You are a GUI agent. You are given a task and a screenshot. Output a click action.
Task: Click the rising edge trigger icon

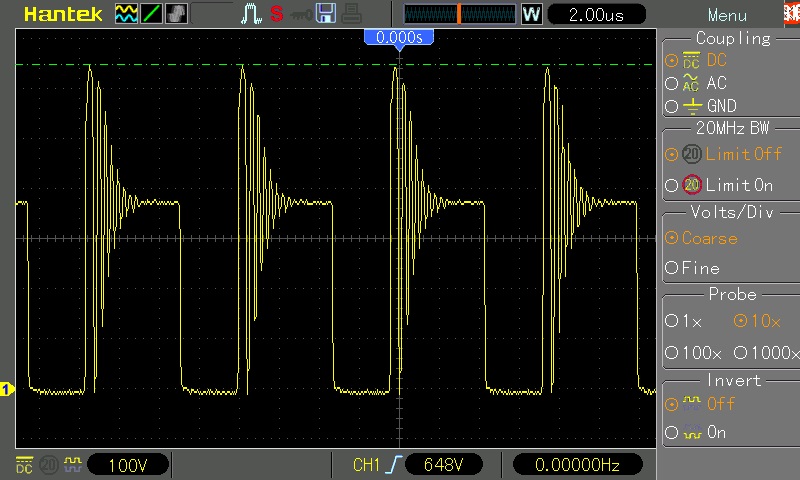pyautogui.click(x=394, y=465)
